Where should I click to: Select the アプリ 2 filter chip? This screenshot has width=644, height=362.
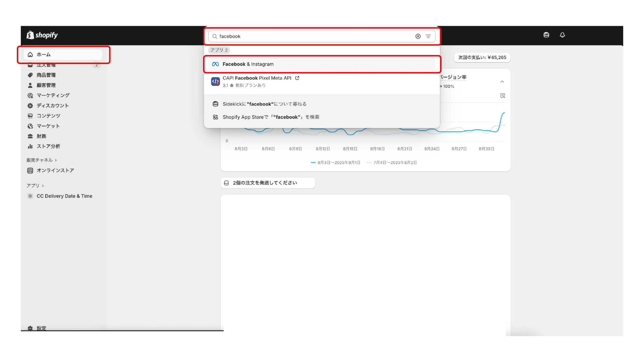point(219,50)
